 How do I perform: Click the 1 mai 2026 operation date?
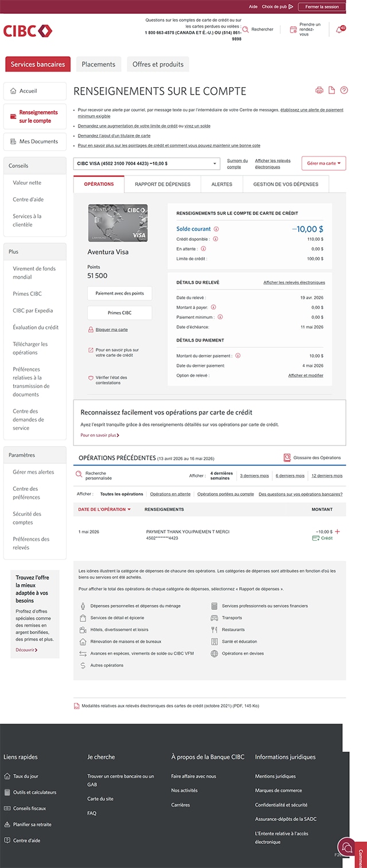pyautogui.click(x=89, y=532)
